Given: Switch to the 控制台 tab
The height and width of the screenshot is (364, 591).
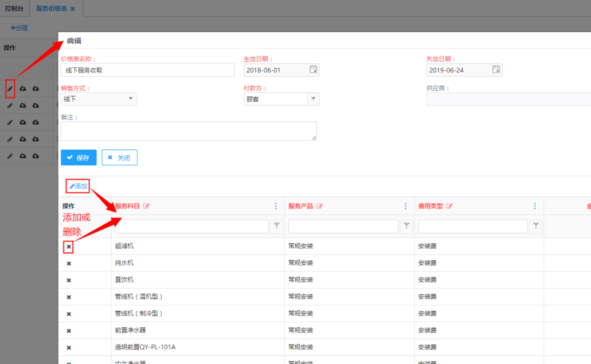Looking at the screenshot, I should pyautogui.click(x=15, y=9).
